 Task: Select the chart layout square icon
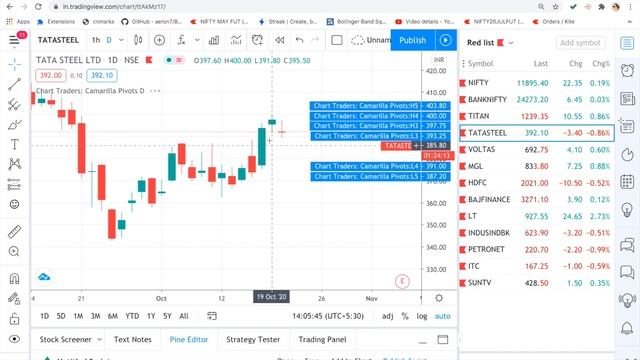coord(337,40)
